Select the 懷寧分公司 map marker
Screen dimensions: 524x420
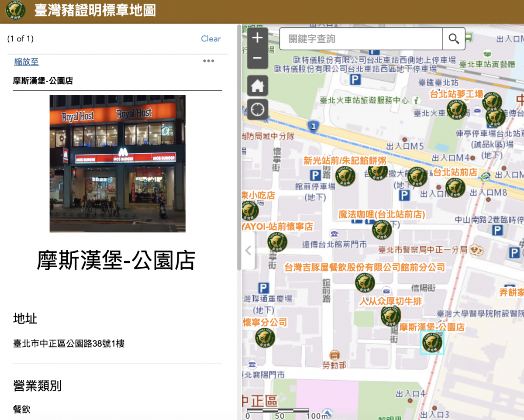coord(265,337)
